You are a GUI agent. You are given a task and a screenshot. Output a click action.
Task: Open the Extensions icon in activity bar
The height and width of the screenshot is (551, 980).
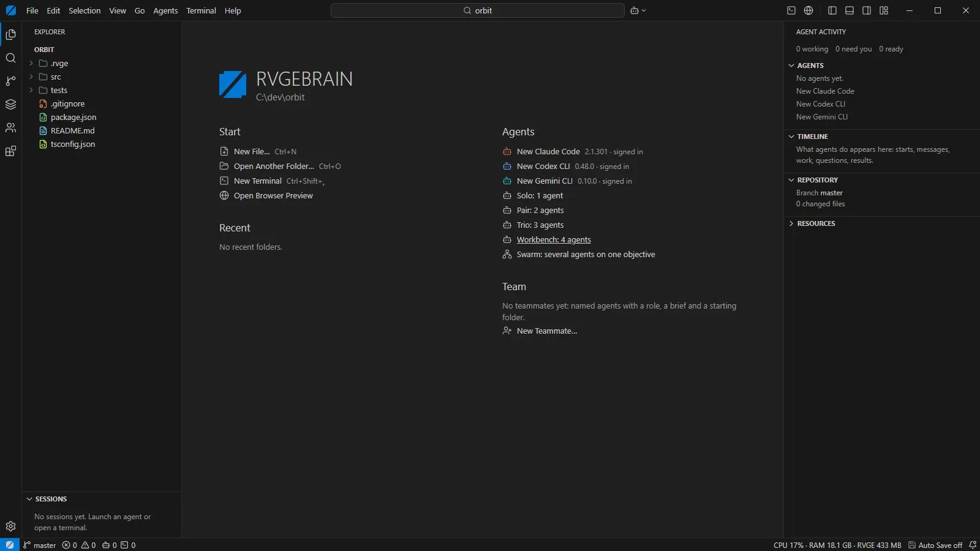(10, 151)
